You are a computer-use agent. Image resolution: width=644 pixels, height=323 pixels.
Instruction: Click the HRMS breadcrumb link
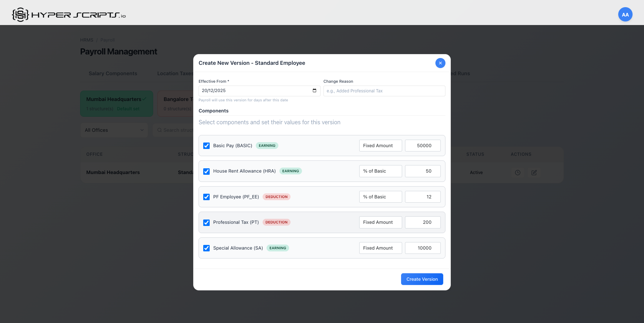click(87, 40)
